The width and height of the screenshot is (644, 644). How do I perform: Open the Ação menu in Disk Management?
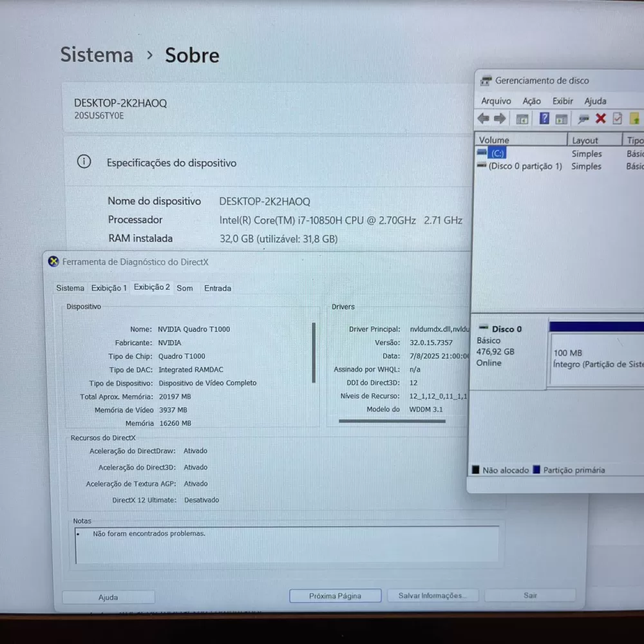click(531, 101)
